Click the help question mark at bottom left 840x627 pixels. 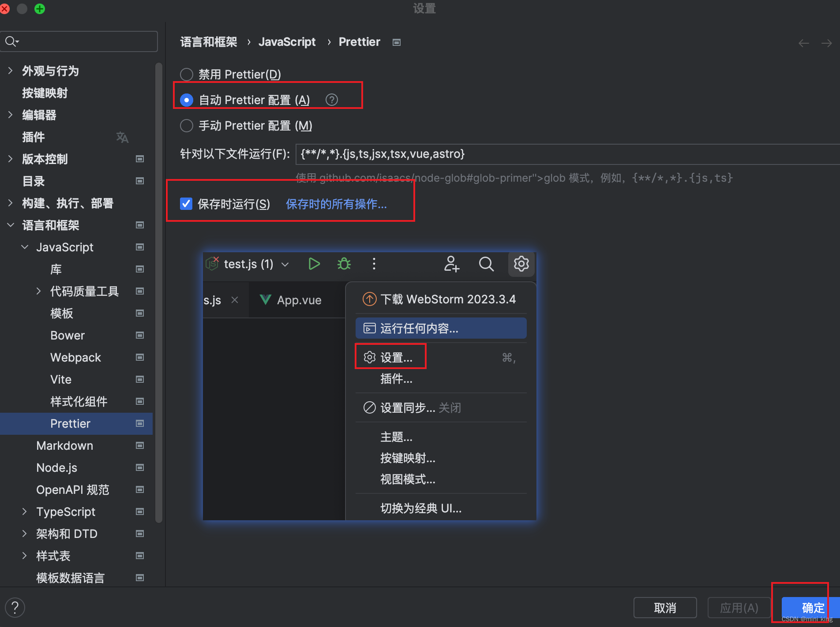(15, 607)
